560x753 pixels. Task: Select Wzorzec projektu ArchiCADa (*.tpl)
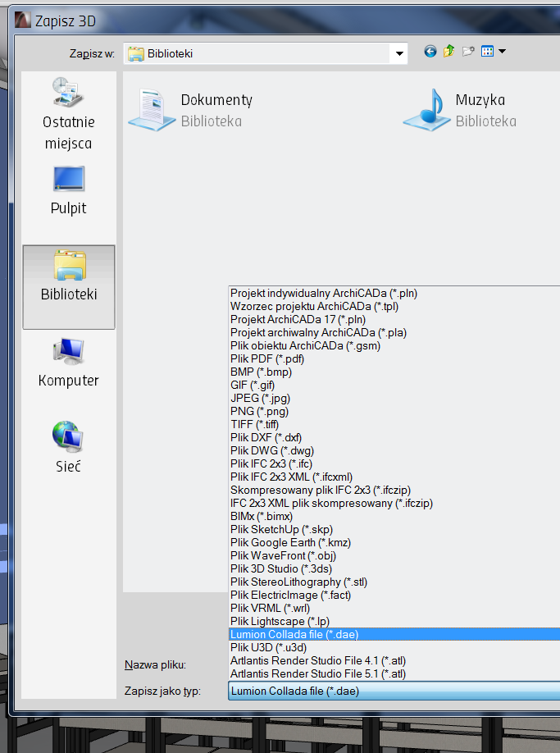[x=394, y=307]
